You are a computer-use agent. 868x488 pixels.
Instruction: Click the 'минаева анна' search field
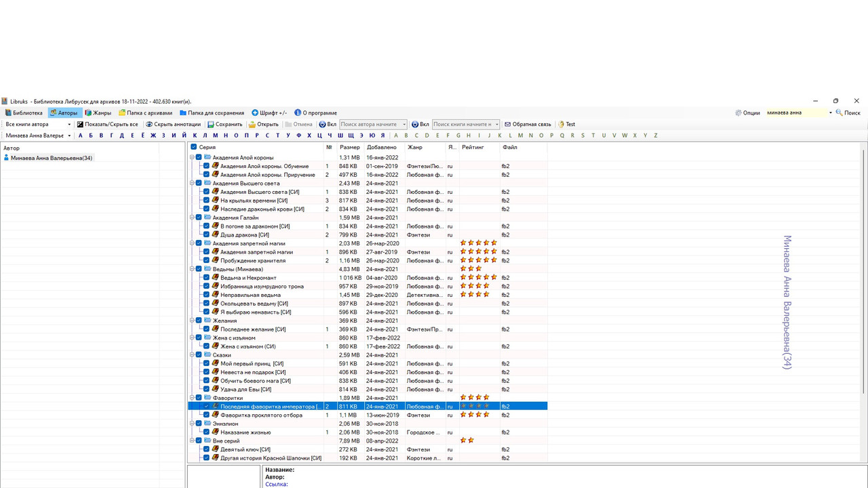796,113
